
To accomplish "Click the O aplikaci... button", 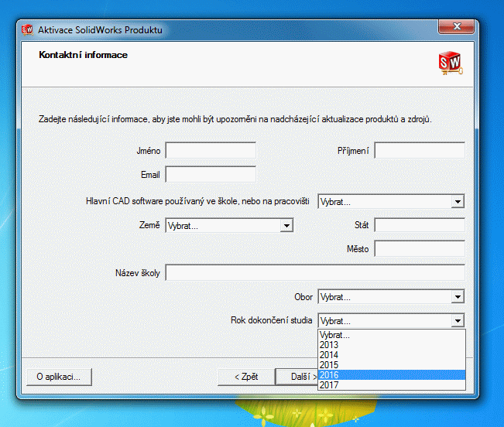I will point(59,377).
